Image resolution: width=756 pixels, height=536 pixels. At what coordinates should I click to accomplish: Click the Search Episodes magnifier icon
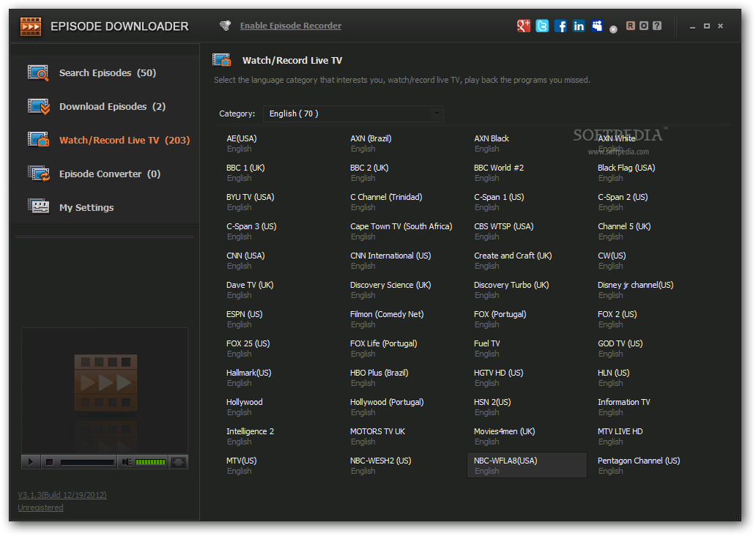click(39, 72)
